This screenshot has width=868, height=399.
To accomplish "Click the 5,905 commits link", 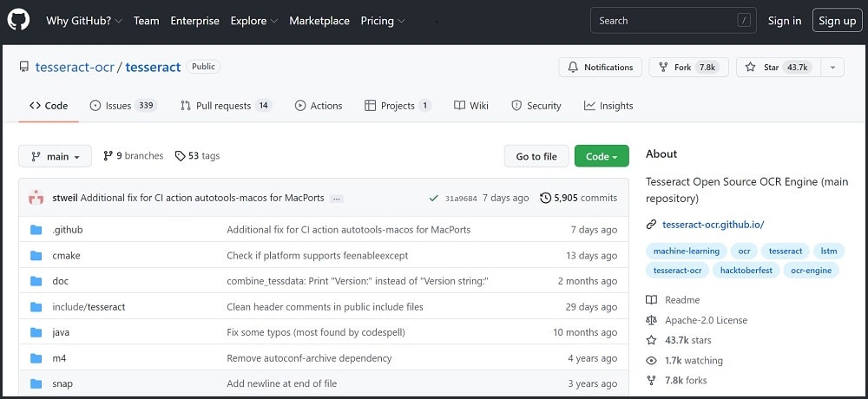I will coord(578,198).
